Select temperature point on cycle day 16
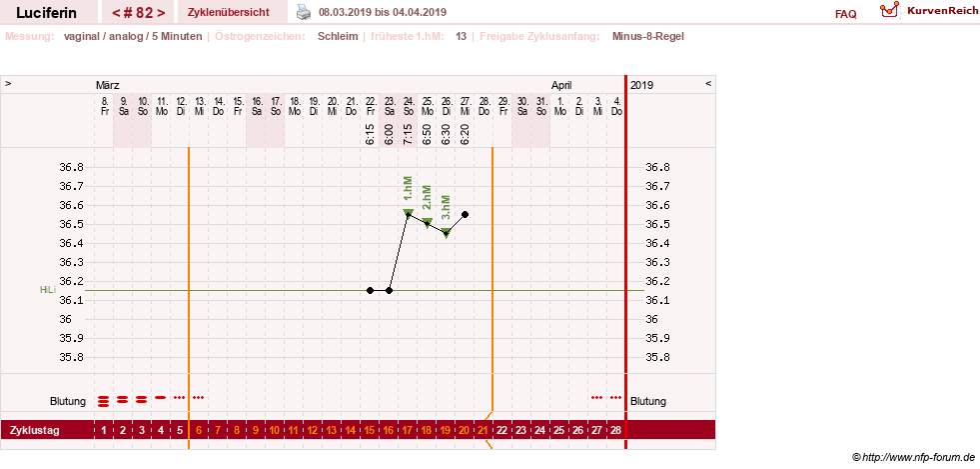The height and width of the screenshot is (469, 980). pyautogui.click(x=389, y=290)
